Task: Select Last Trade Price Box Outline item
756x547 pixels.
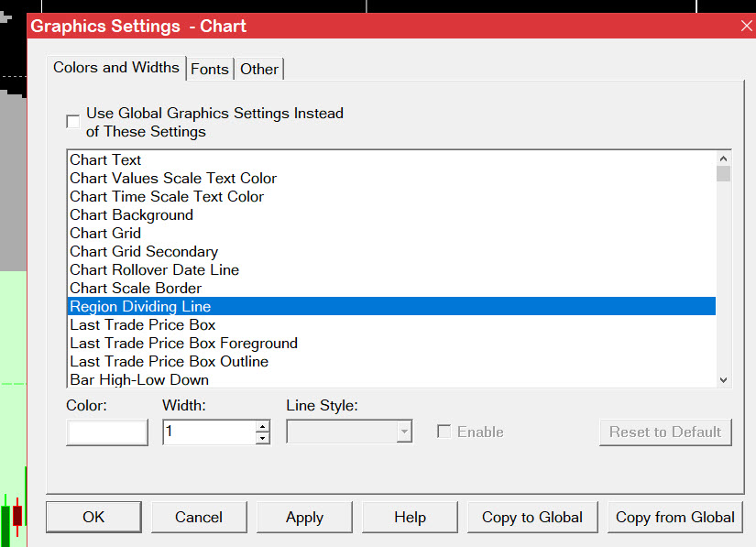Action: (170, 361)
